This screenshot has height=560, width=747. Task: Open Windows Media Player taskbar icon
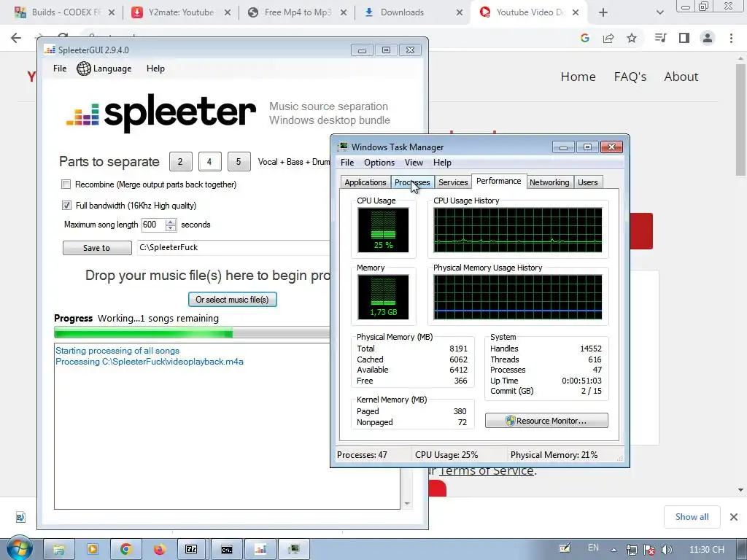(93, 550)
